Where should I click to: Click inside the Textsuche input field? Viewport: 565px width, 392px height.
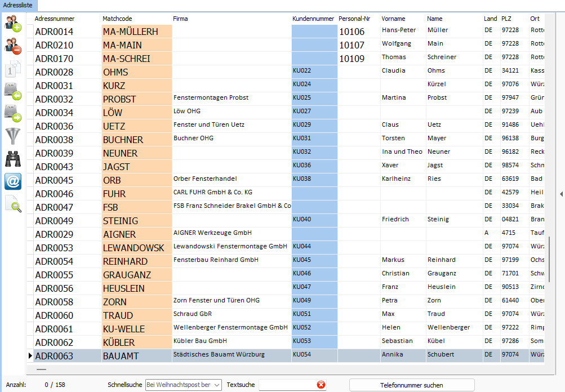(x=282, y=385)
